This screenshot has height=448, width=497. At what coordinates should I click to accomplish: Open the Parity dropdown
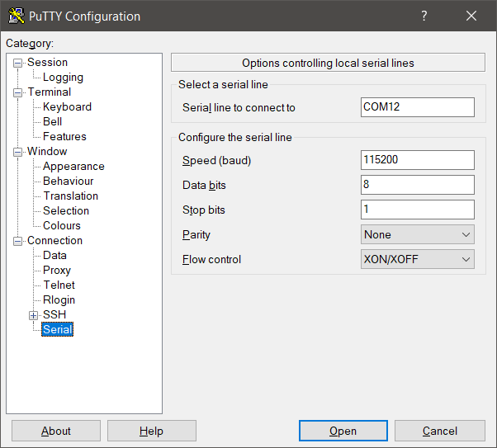(418, 234)
